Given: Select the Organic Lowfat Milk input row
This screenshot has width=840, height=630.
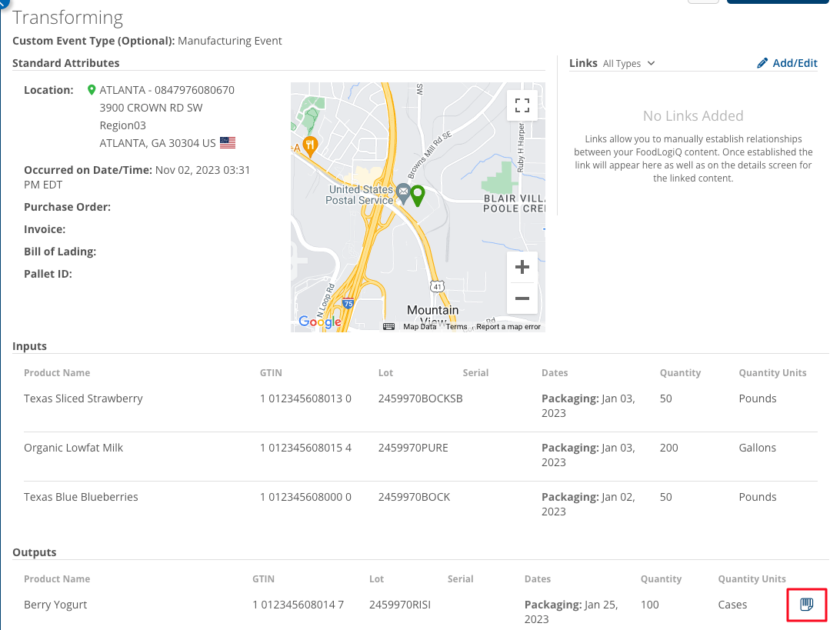Looking at the screenshot, I should click(x=73, y=448).
